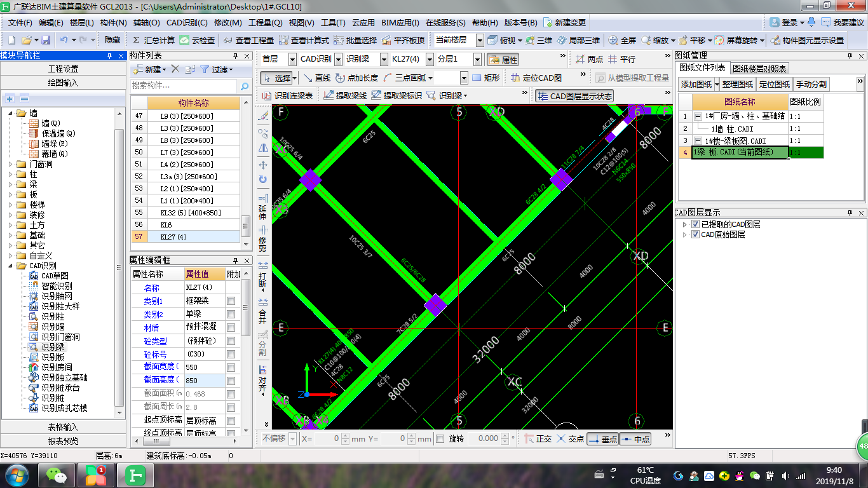Viewport: 868px width, 488px height.
Task: Click the search magnifier in 构件列表
Action: click(245, 86)
